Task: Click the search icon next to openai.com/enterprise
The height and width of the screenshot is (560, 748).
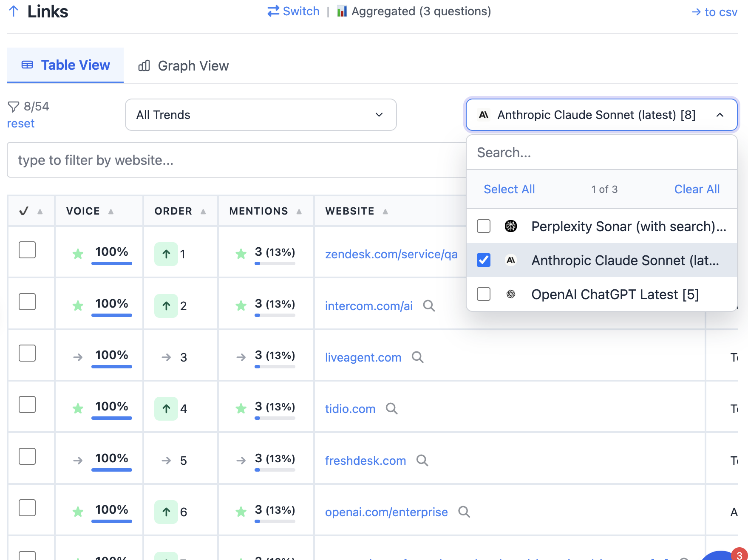Action: (x=464, y=512)
